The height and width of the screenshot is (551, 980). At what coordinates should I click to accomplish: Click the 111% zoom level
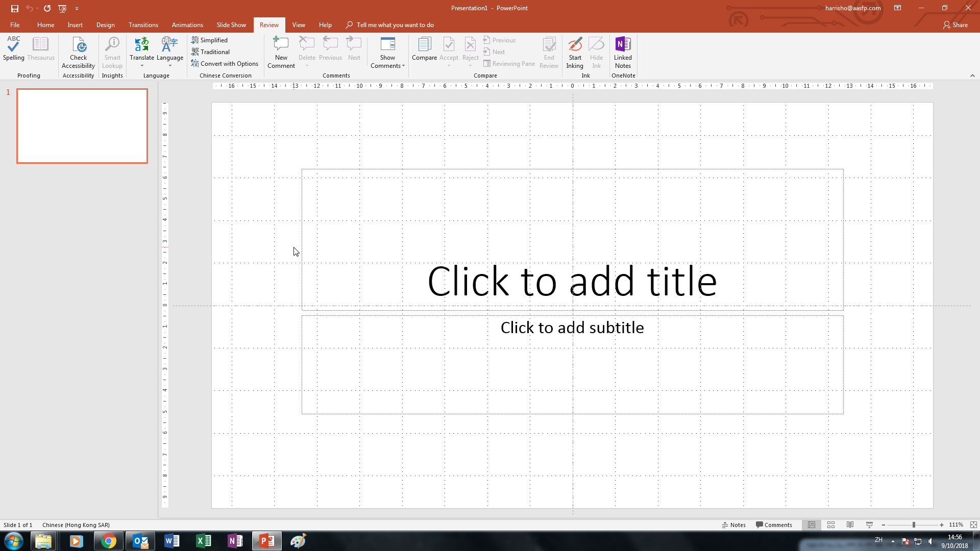point(956,525)
